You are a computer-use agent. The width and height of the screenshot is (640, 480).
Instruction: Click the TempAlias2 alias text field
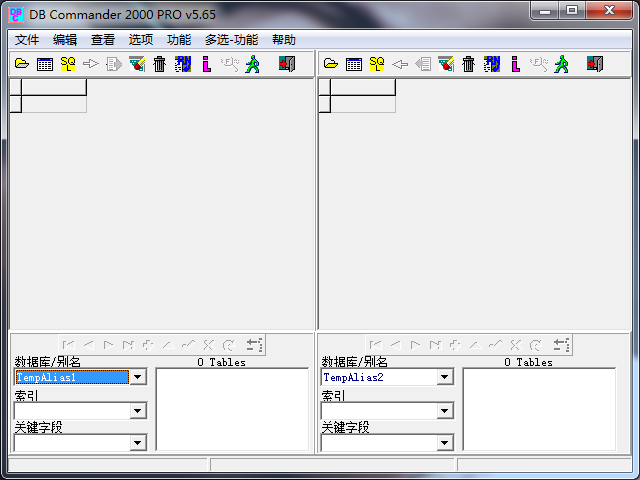pos(379,377)
